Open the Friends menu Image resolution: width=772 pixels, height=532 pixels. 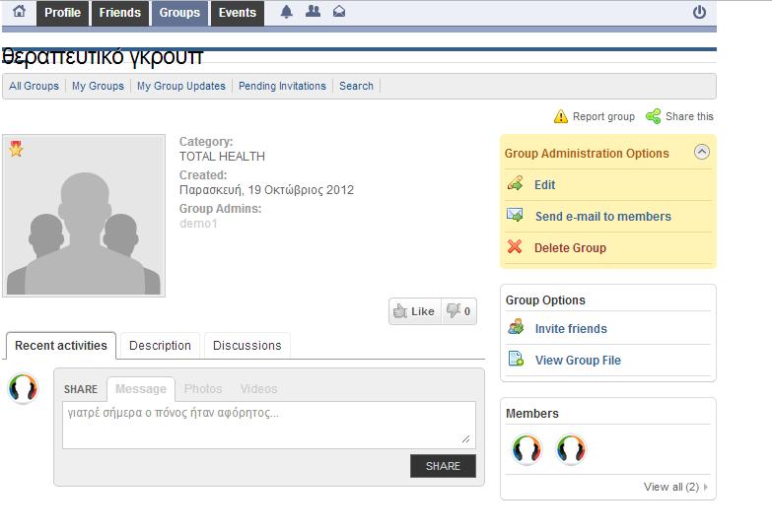pos(119,13)
